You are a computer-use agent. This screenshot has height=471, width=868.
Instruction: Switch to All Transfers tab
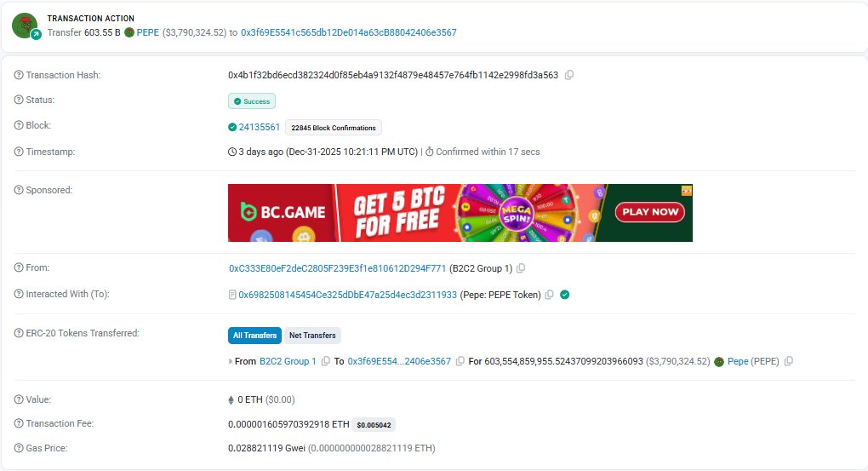point(254,336)
